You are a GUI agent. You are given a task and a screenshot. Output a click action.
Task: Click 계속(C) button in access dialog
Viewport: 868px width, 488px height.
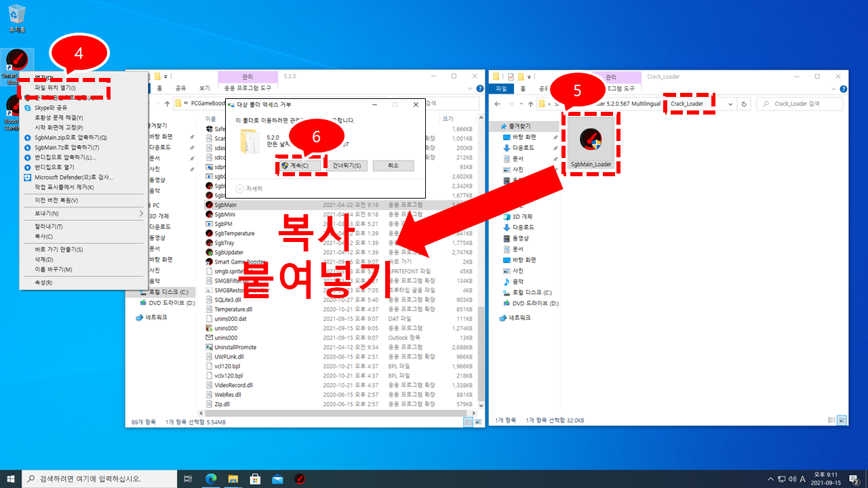(x=299, y=165)
